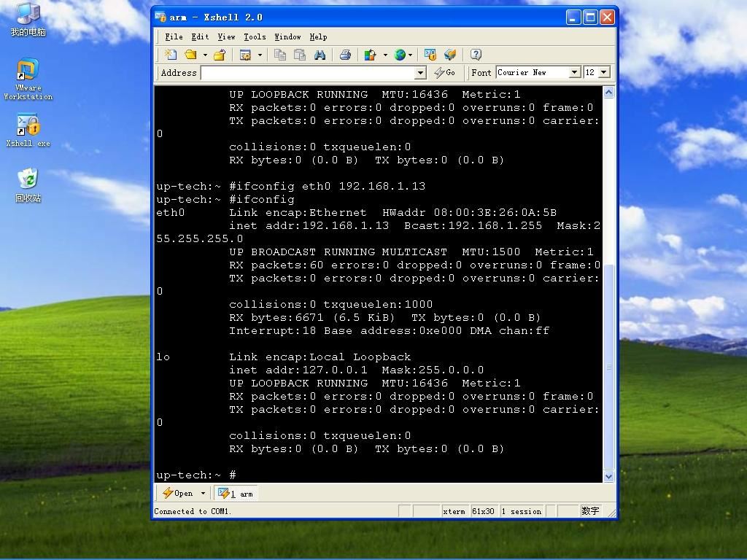The image size is (747, 560).
Task: Click 'Connected to COM1.' status text
Action: click(x=193, y=511)
